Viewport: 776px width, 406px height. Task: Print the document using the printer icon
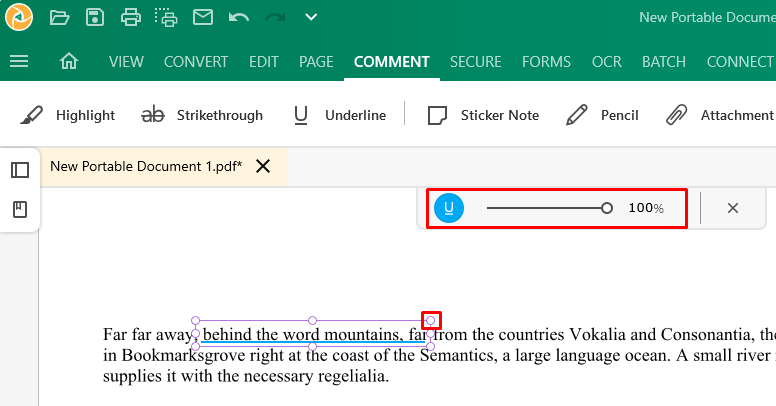131,17
